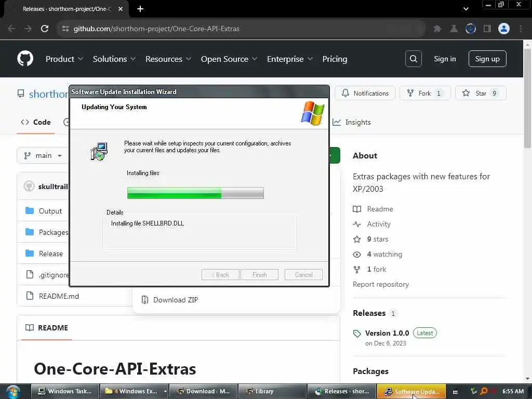Open the Releases heading link
This screenshot has height=399, width=532.
[x=369, y=313]
